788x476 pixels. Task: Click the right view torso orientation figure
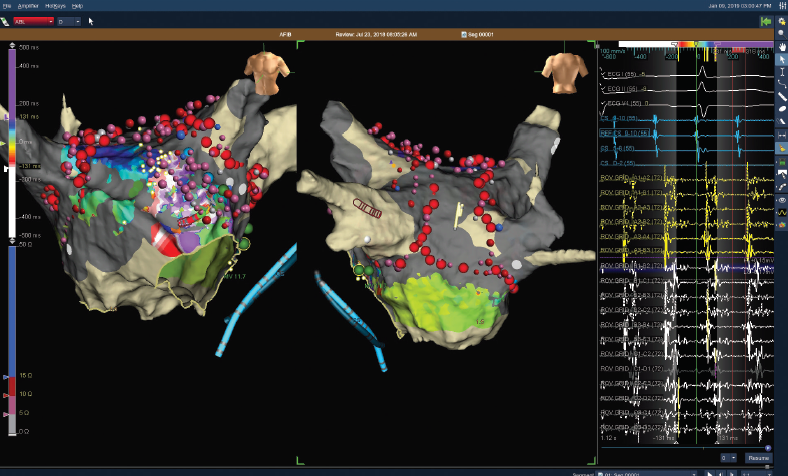tap(565, 73)
